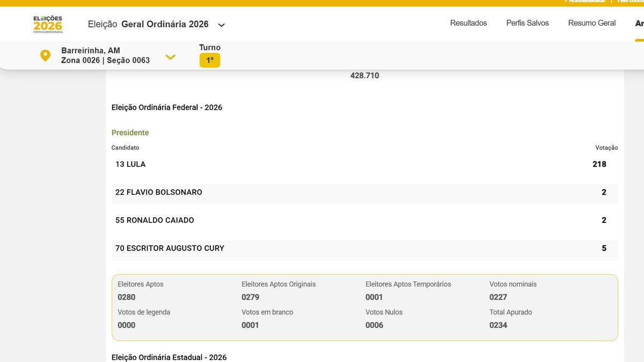Click the Eleições 2026 logo

tap(48, 24)
